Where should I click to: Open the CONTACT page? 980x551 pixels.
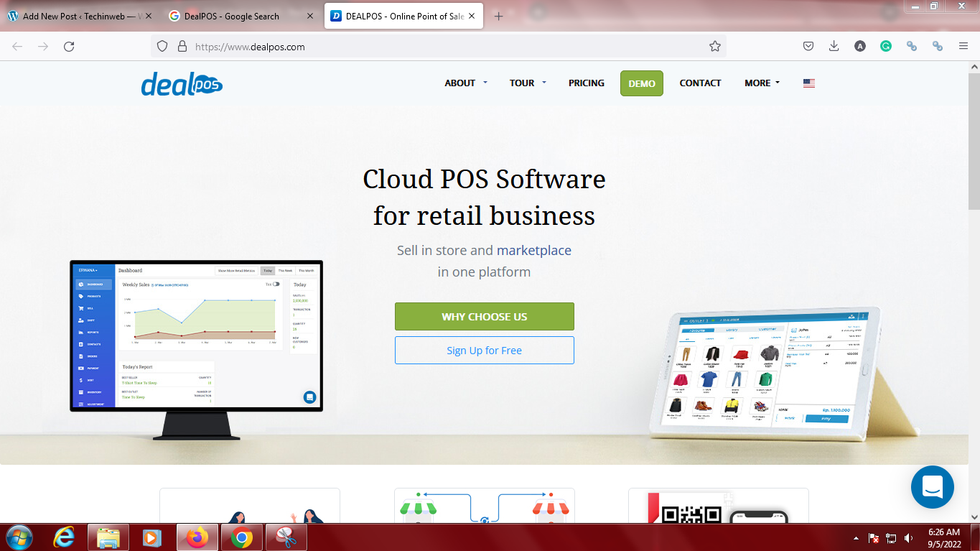click(x=700, y=83)
